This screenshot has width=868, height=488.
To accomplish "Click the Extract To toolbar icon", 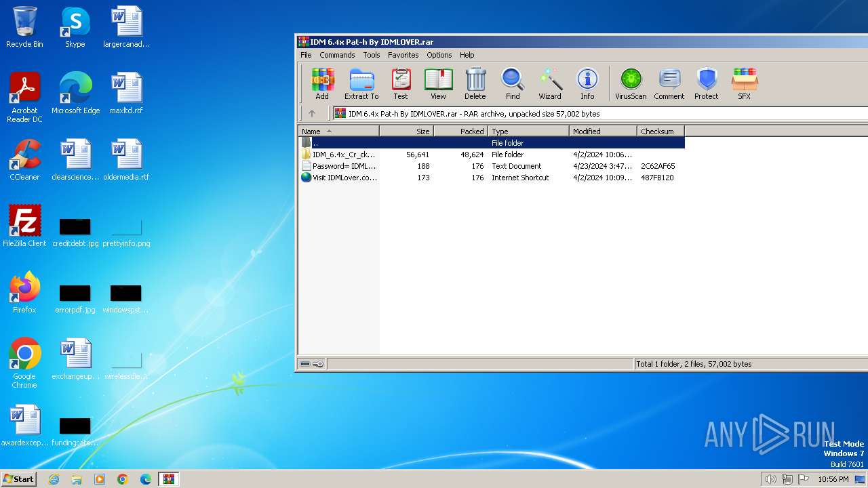I will [361, 84].
